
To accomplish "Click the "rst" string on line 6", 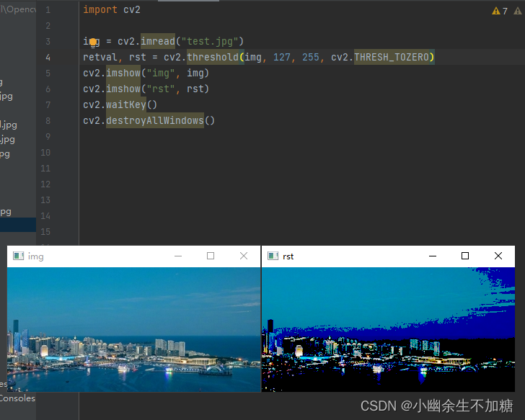I will 161,89.
